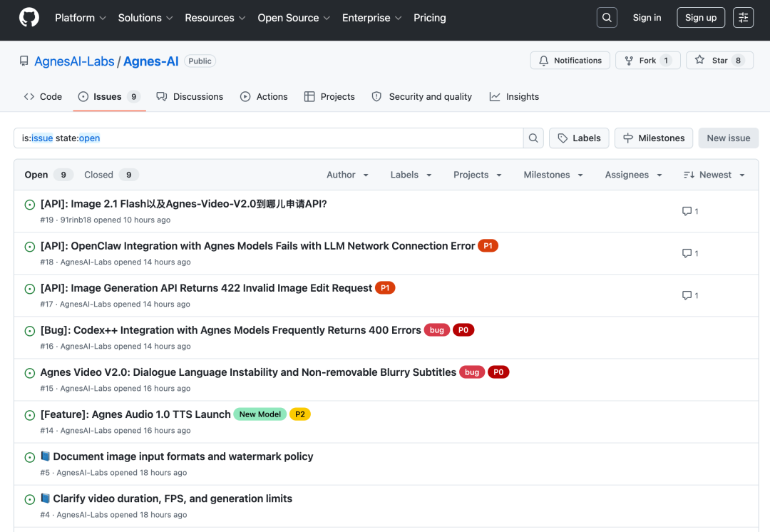The image size is (770, 532).
Task: Switch to the Insights tab
Action: click(514, 97)
